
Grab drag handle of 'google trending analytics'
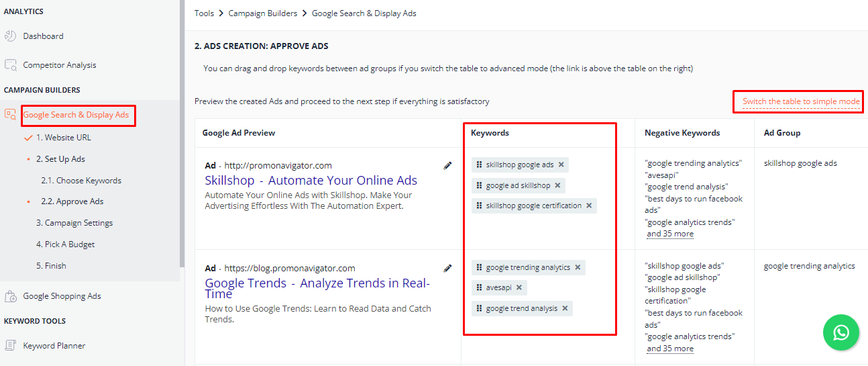click(479, 267)
